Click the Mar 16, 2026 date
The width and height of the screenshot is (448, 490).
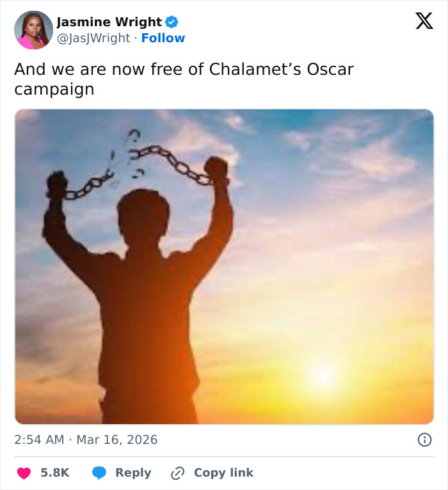(x=117, y=440)
